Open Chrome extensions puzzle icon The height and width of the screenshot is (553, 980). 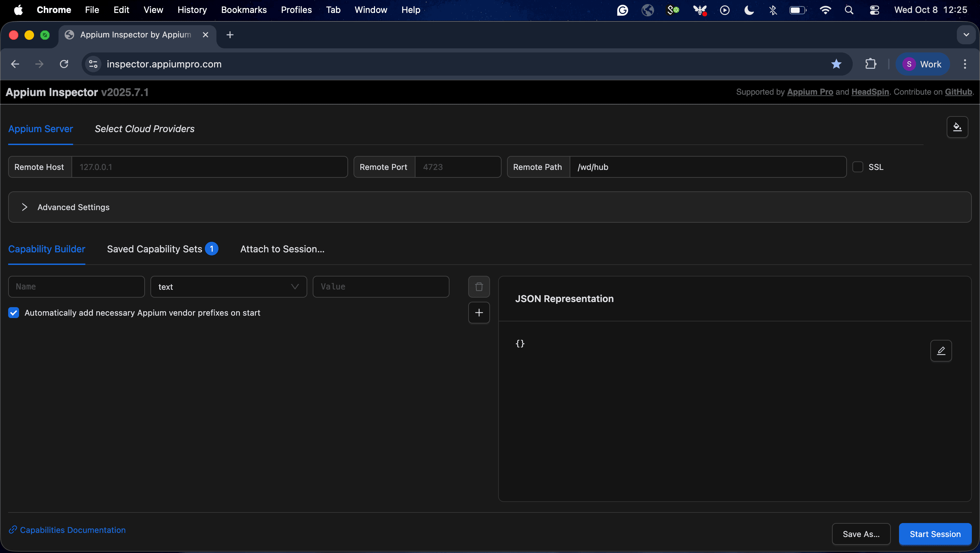click(870, 64)
